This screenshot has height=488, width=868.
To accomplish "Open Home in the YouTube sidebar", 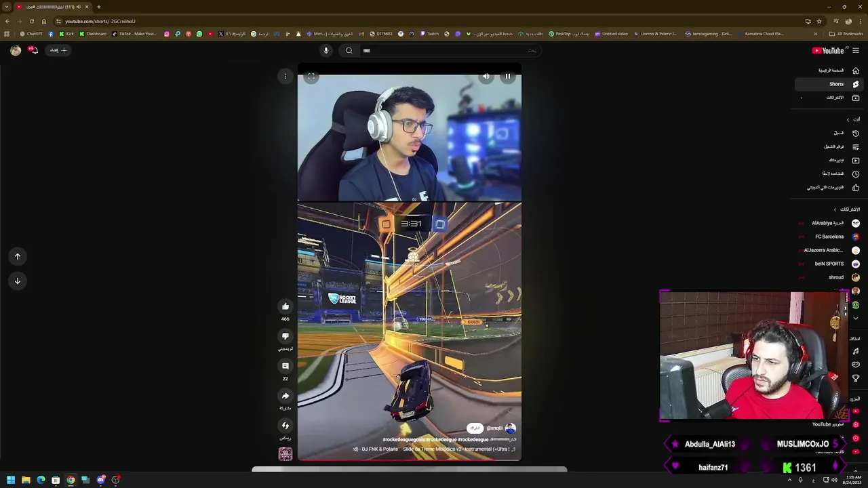I will point(828,70).
